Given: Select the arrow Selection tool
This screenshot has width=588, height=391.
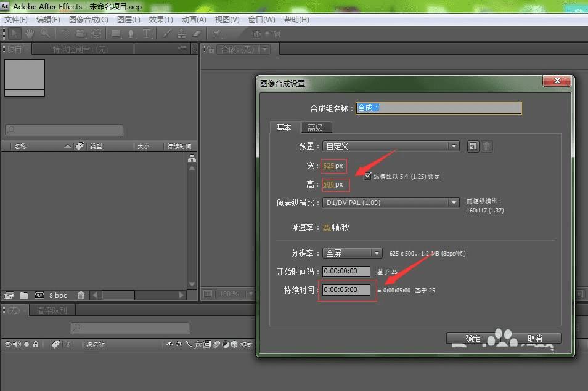Looking at the screenshot, I should tap(14, 34).
